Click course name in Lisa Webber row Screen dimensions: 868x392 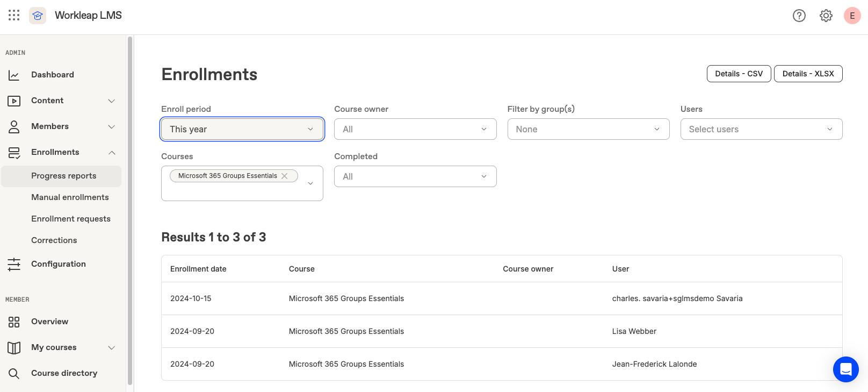[346, 331]
